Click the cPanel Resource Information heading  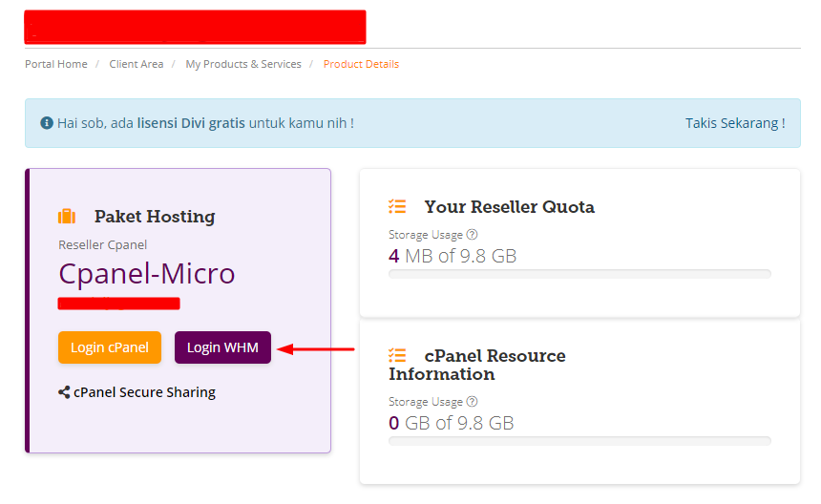pos(477,365)
